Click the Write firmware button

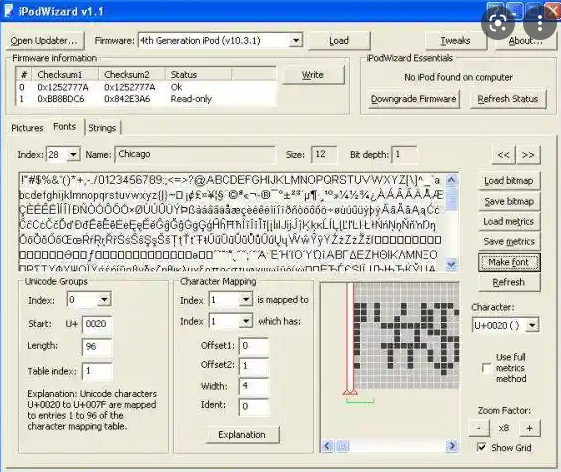313,75
